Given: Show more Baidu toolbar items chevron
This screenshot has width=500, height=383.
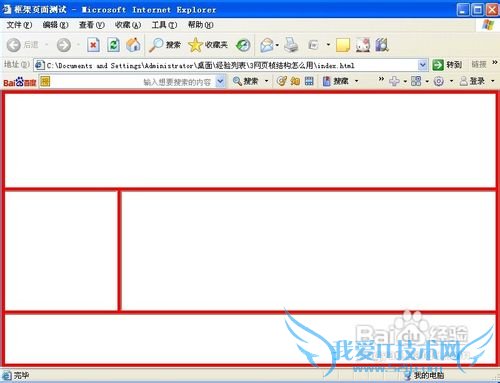Looking at the screenshot, I should click(x=381, y=79).
